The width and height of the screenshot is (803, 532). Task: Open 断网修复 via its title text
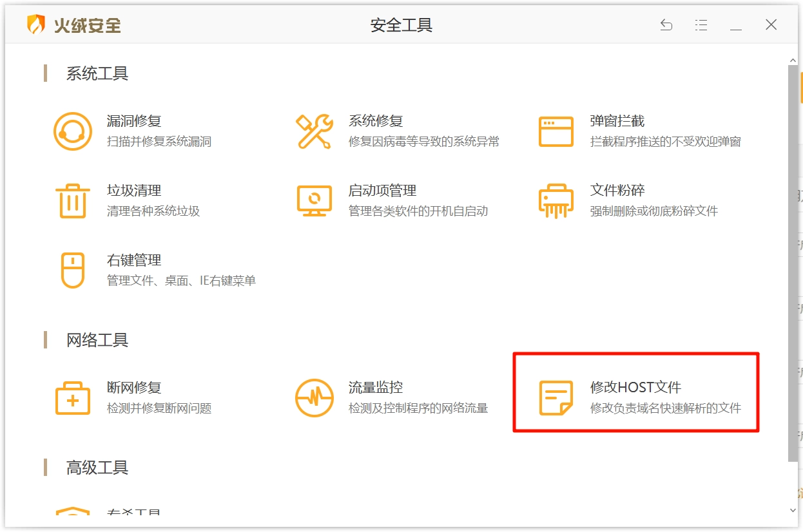click(x=134, y=388)
